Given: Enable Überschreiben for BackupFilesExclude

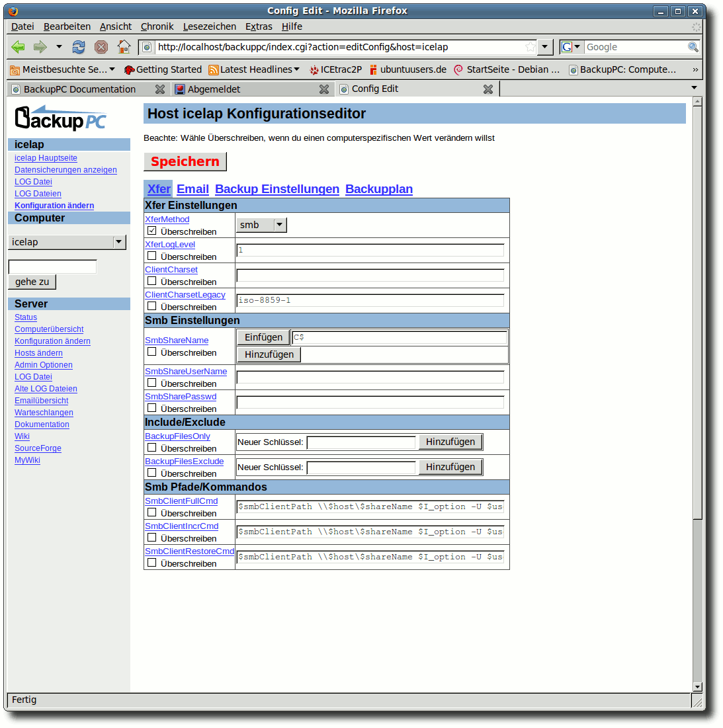Looking at the screenshot, I should [152, 473].
